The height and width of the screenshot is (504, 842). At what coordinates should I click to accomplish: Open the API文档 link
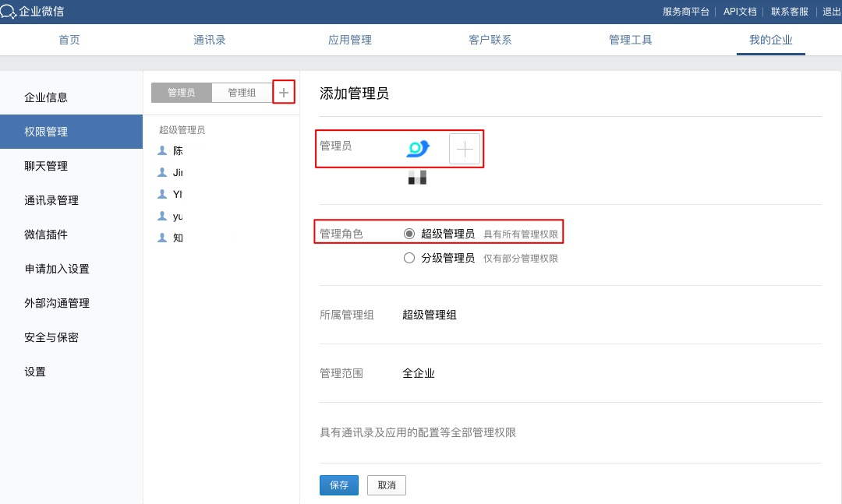click(x=740, y=12)
